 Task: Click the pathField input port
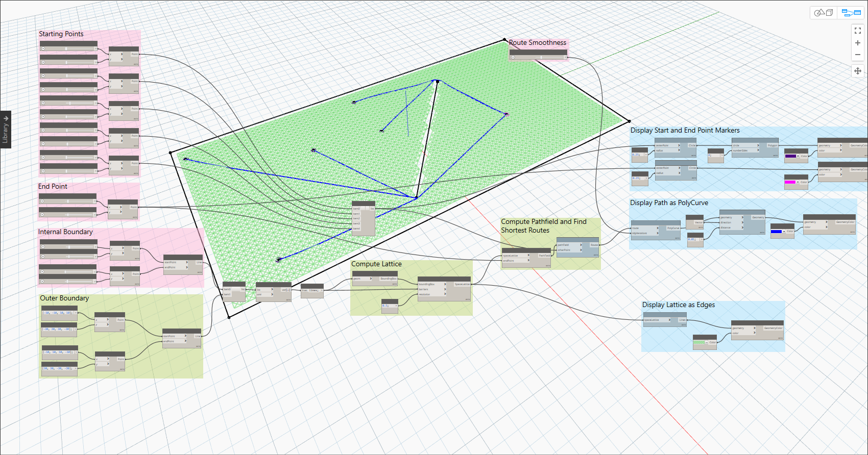click(569, 245)
